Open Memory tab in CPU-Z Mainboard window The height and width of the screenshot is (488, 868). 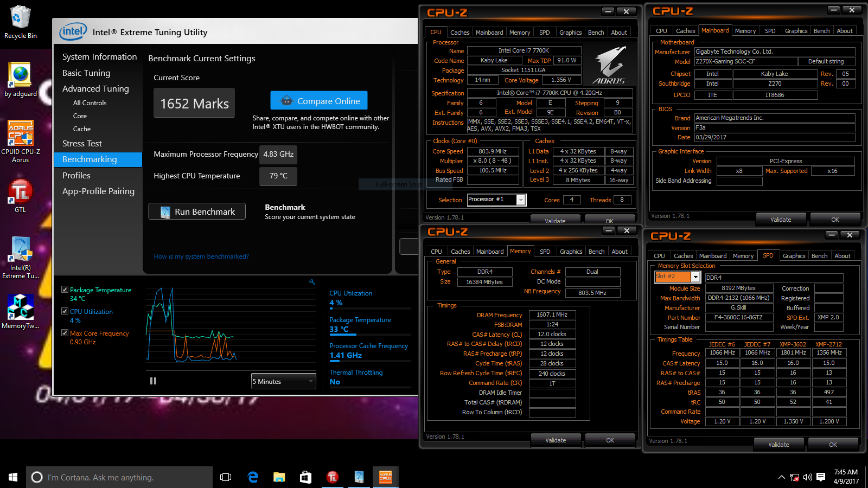point(745,31)
